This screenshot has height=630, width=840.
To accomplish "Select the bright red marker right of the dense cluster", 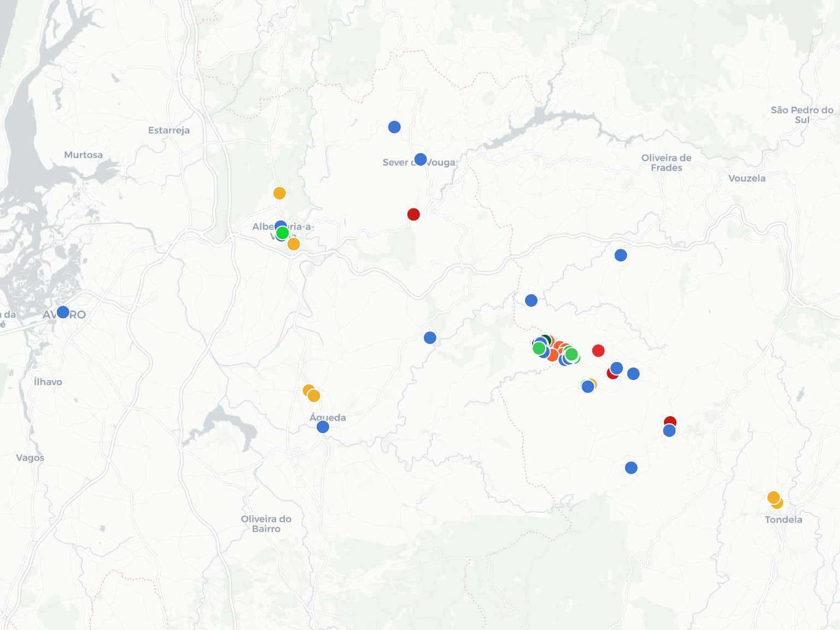I will tap(598, 351).
